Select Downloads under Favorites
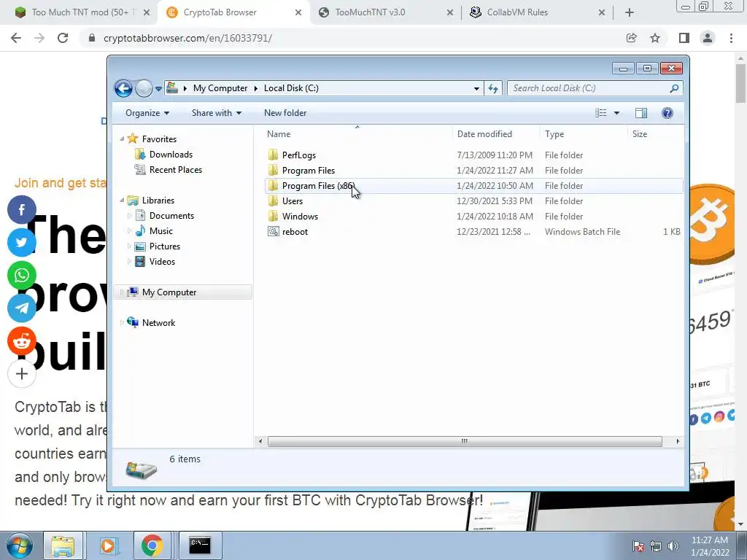This screenshot has height=560, width=747. pos(164,155)
